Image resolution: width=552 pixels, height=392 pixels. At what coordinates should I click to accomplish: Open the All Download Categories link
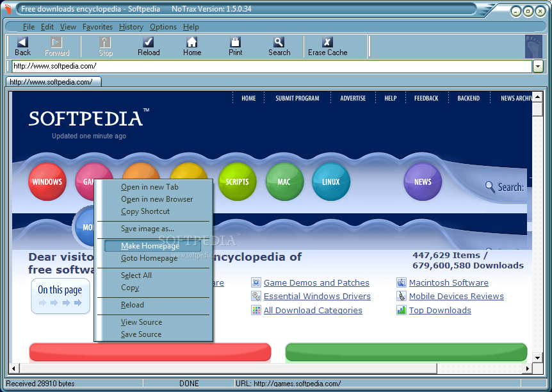tap(313, 310)
